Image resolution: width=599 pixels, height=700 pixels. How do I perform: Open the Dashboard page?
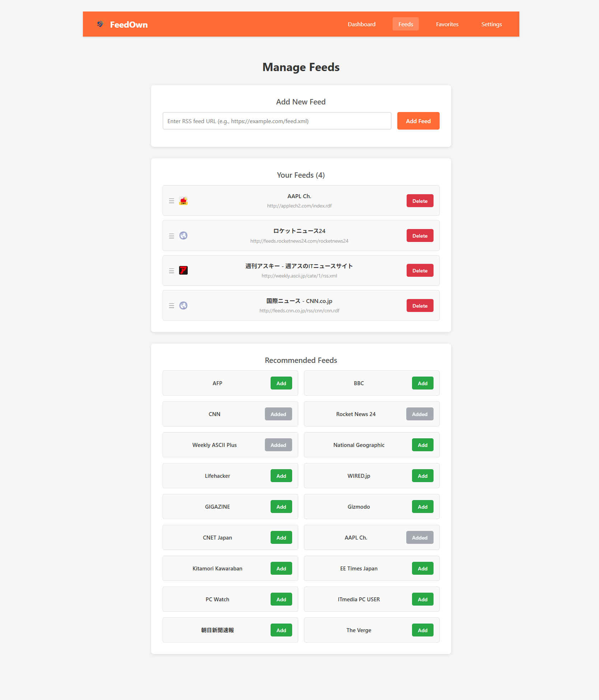tap(361, 24)
